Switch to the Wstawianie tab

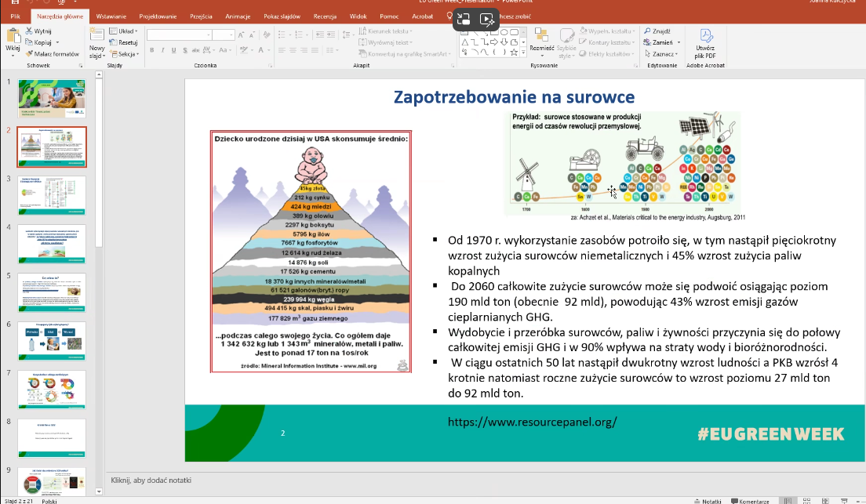(x=111, y=16)
